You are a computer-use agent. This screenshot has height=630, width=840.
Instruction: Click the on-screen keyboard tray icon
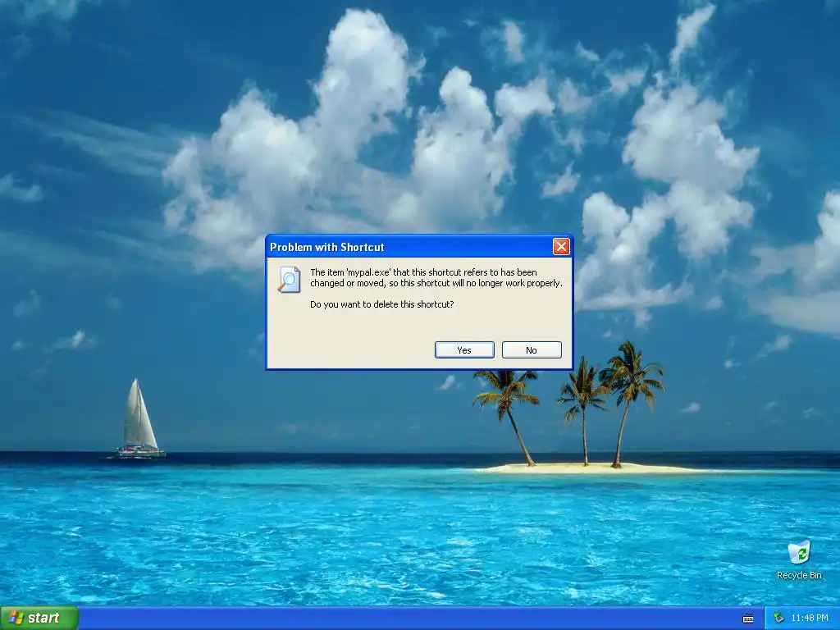(748, 619)
